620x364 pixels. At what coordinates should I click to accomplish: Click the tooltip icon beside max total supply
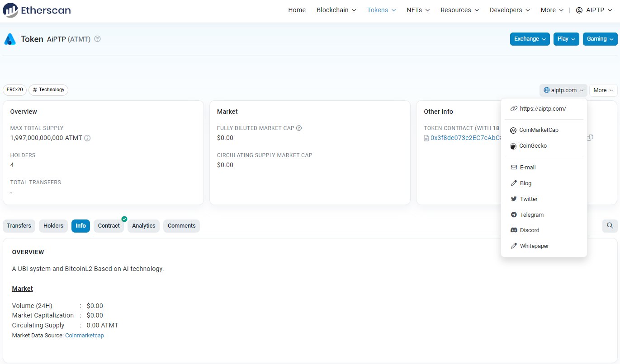pos(87,138)
